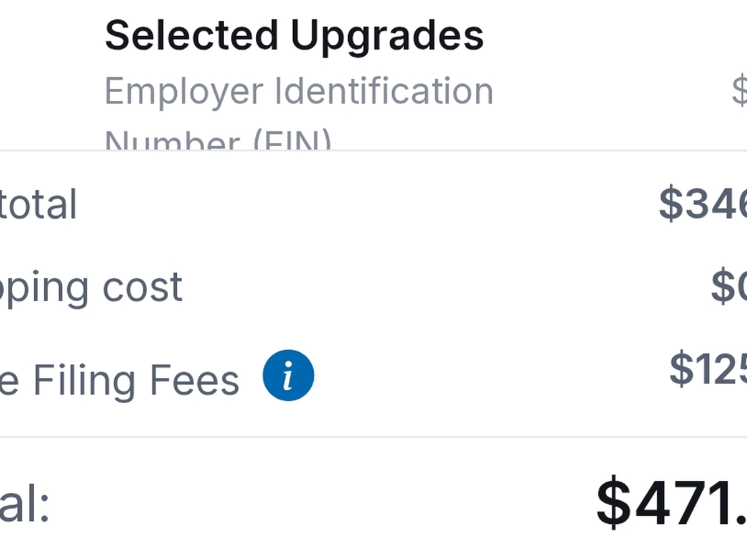
Task: Click the word "cost" in the shipping row
Action: point(143,287)
